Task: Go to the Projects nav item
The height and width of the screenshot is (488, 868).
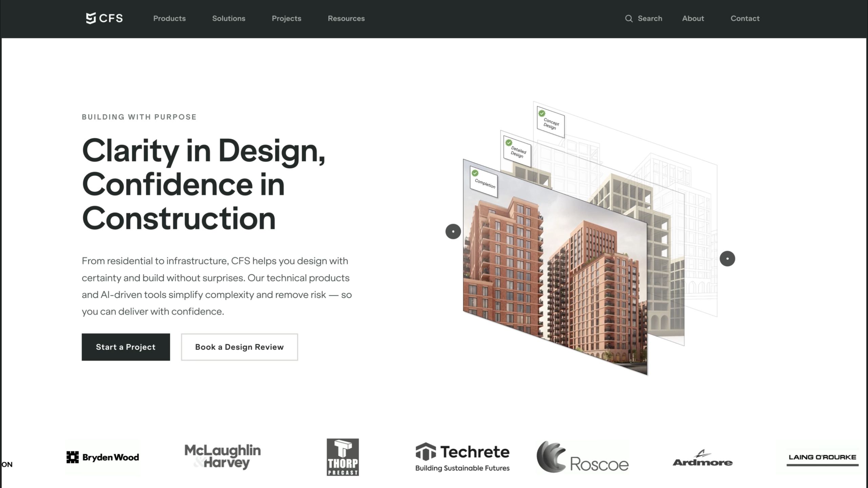Action: 286,19
